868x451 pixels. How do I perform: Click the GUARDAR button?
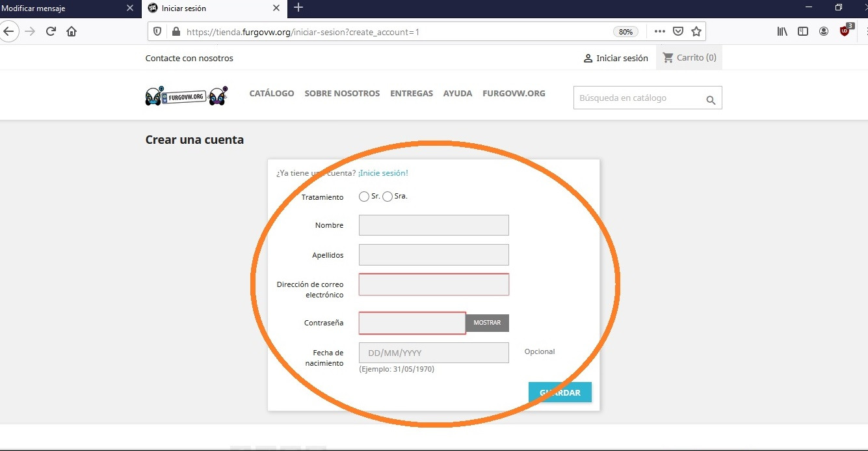tap(560, 392)
